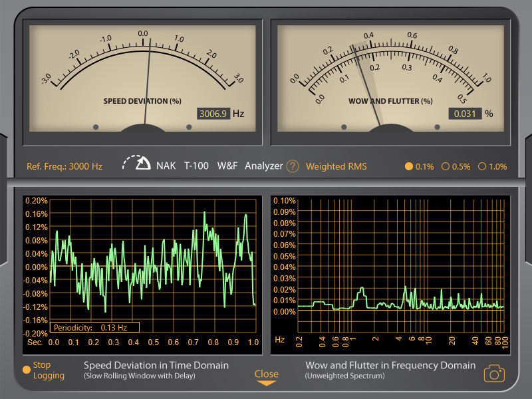The width and height of the screenshot is (532, 399).
Task: Change the Ref. Freq.: 3000 Hz setting
Action: point(65,167)
